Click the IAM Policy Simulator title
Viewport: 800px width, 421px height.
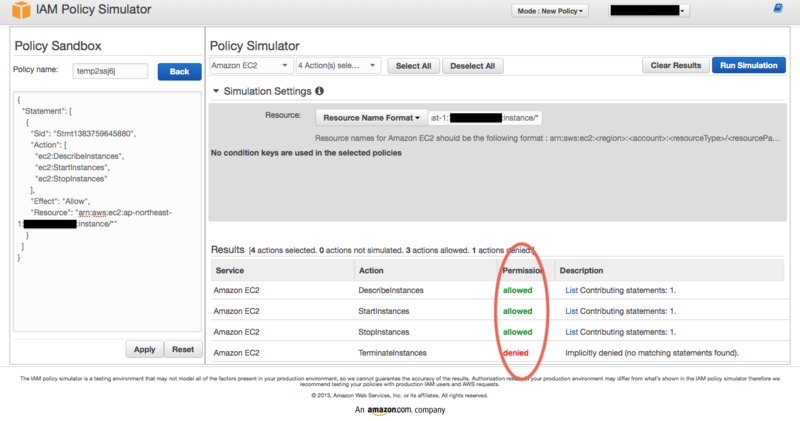coord(93,10)
